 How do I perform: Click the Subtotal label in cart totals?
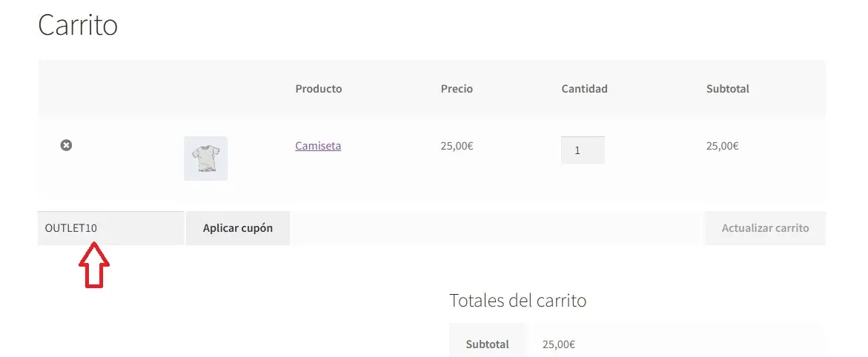tap(487, 344)
